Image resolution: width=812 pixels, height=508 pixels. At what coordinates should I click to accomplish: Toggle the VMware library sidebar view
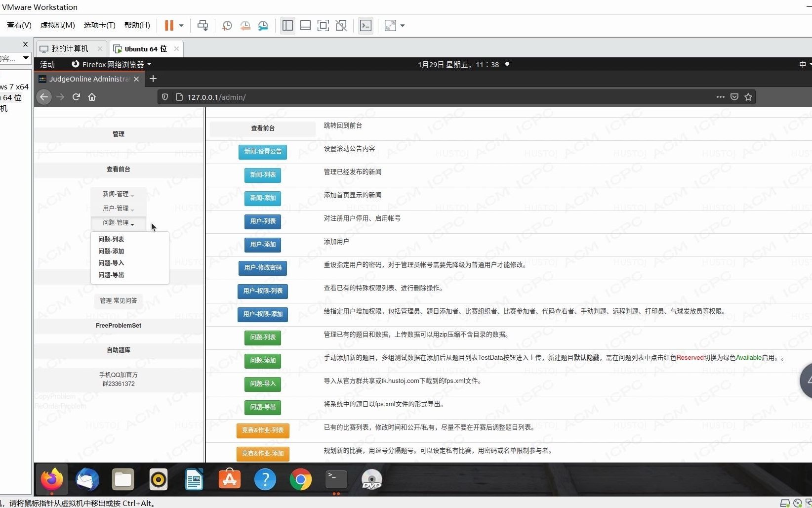[x=287, y=25]
